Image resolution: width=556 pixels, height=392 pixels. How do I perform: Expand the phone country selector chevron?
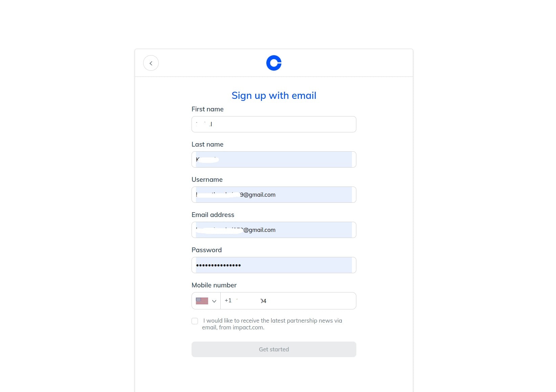click(214, 301)
